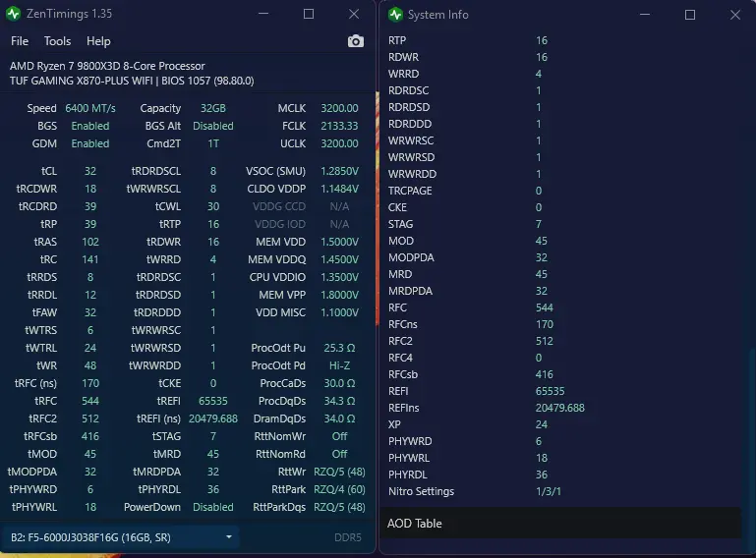Click the 6400 MT/s speed value
Image resolution: width=756 pixels, height=558 pixels.
(90, 108)
